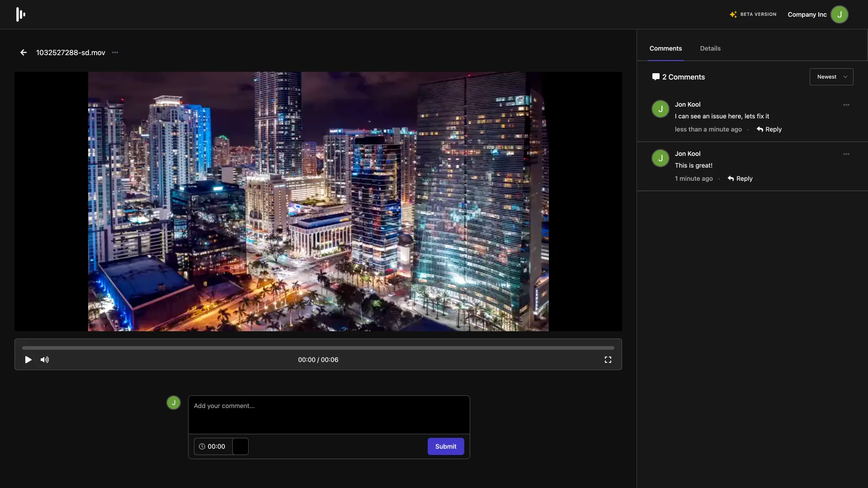Click the Company Inc profile avatar
The height and width of the screenshot is (488, 868).
840,14
